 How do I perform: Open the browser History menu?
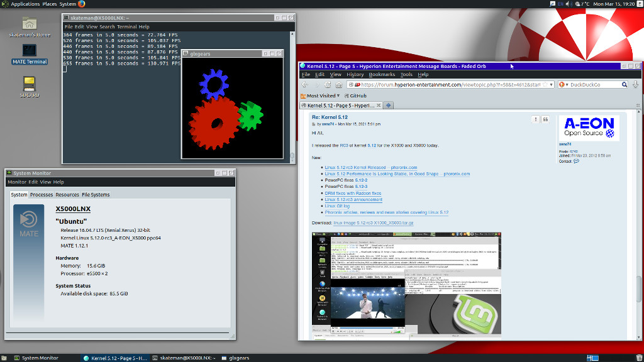[x=355, y=74]
